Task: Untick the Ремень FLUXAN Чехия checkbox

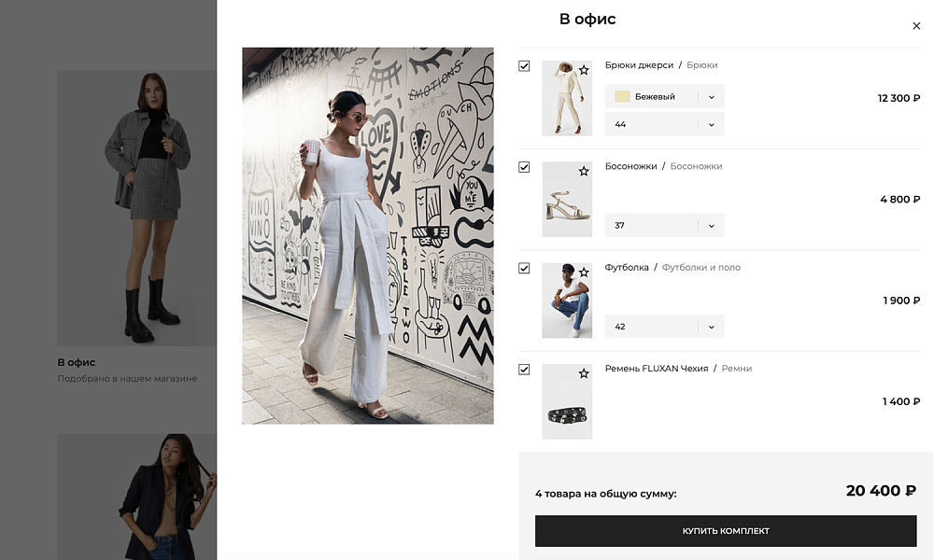Action: (524, 370)
